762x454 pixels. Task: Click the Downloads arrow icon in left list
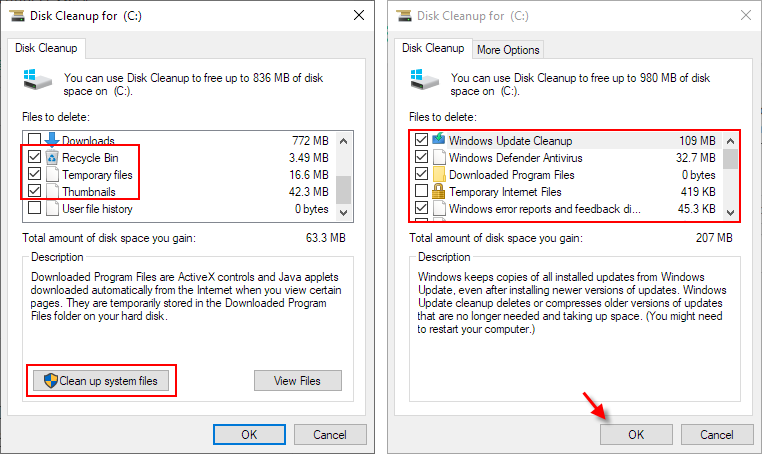pyautogui.click(x=52, y=140)
